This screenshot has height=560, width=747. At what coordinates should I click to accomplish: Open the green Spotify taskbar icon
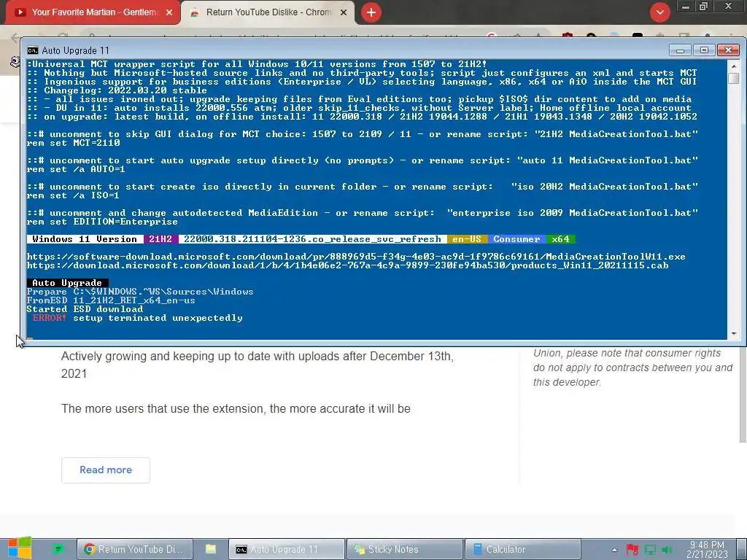tap(58, 549)
